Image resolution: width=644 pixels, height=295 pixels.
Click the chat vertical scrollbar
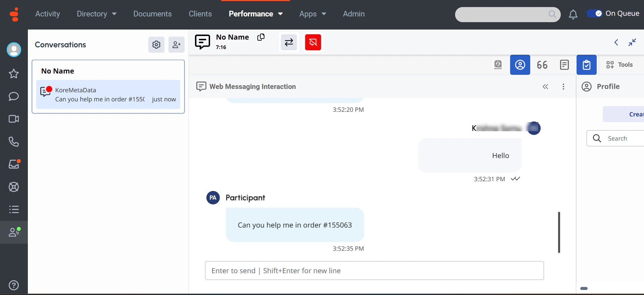(x=559, y=232)
